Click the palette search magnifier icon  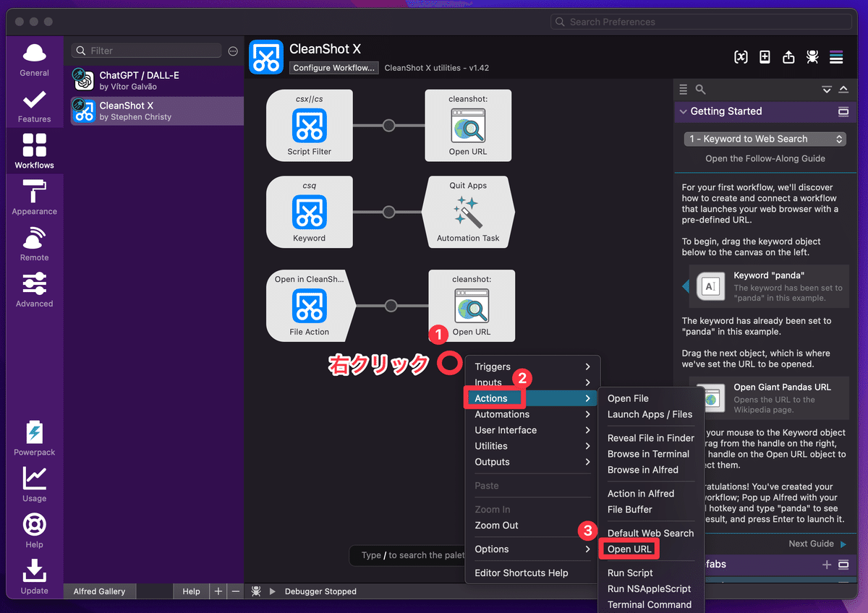click(x=700, y=90)
